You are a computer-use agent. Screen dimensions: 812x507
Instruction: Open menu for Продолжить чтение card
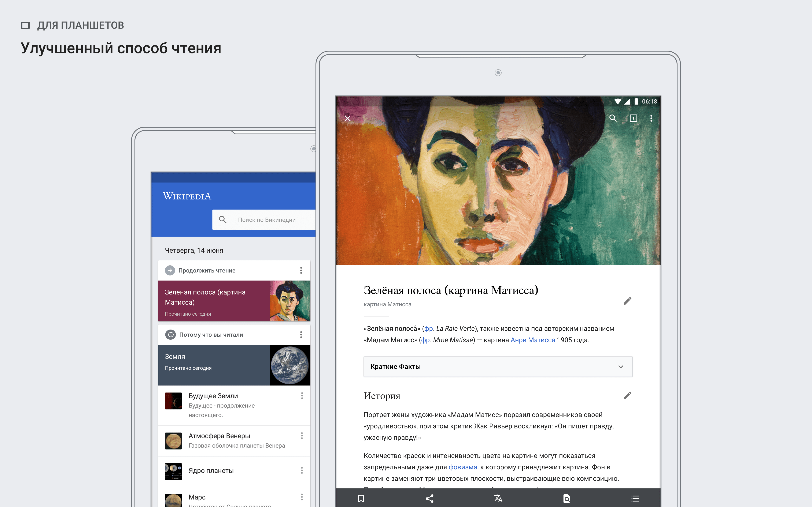click(301, 270)
